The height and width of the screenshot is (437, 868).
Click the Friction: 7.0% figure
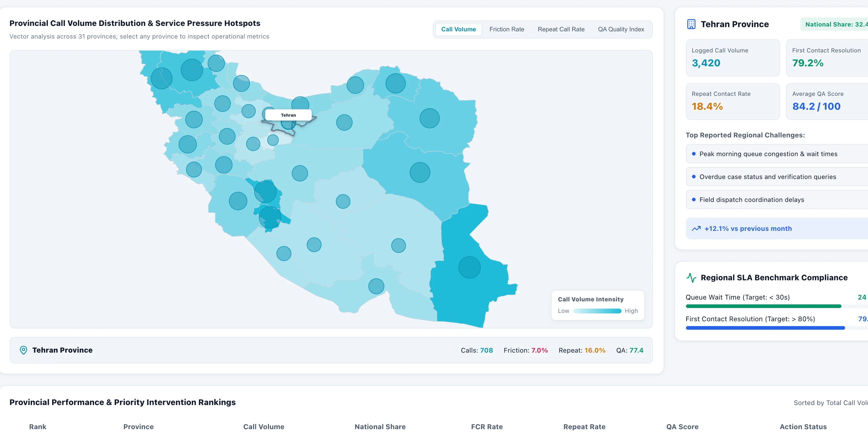tap(526, 350)
